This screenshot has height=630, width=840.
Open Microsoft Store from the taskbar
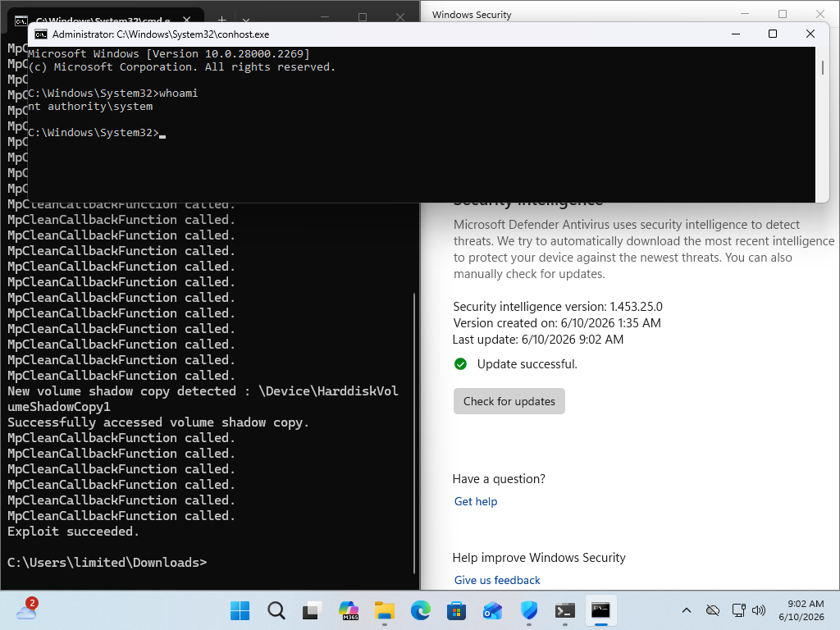point(456,610)
